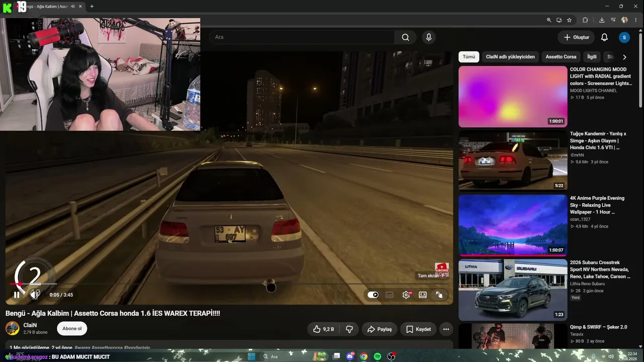Open '4K Anime Purple Evening Sky' title link
This screenshot has width=644, height=362.
(597, 205)
